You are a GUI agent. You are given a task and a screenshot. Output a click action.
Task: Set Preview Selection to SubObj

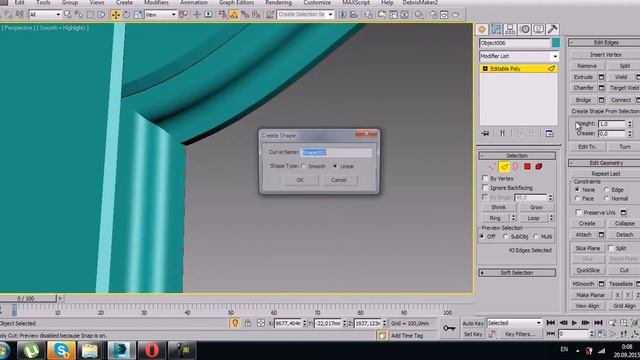[x=506, y=237]
